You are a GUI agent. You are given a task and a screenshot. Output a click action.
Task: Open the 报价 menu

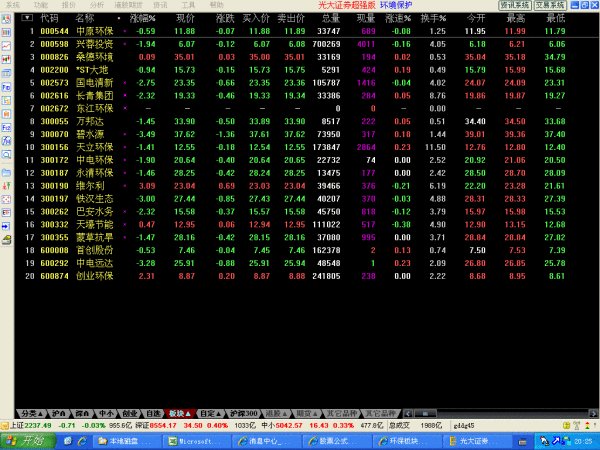[69, 5]
